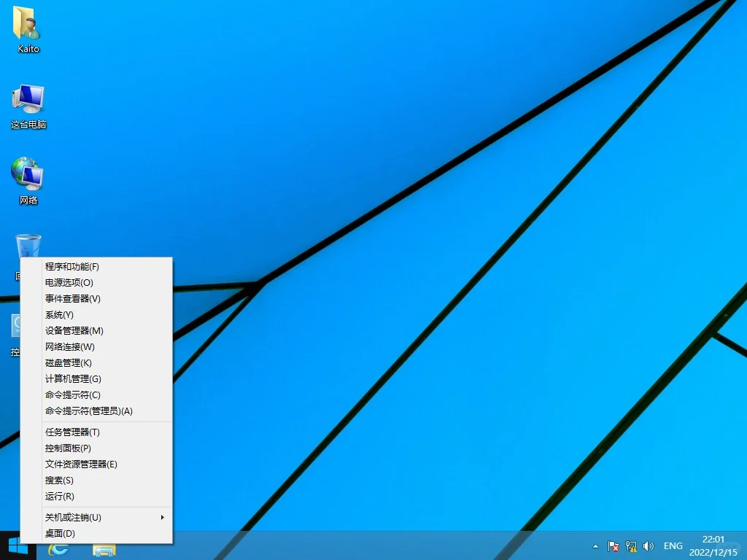Click the volume speaker icon in the tray
This screenshot has width=747, height=560.
point(649,546)
